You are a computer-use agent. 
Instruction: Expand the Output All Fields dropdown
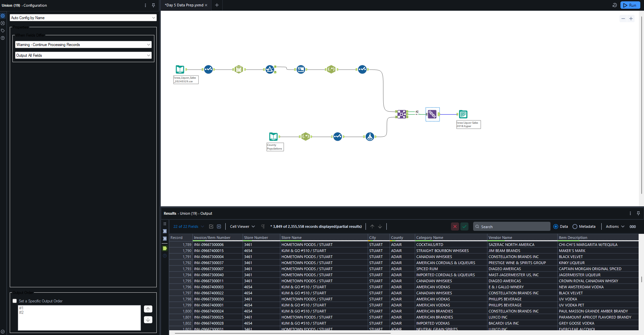click(x=83, y=55)
